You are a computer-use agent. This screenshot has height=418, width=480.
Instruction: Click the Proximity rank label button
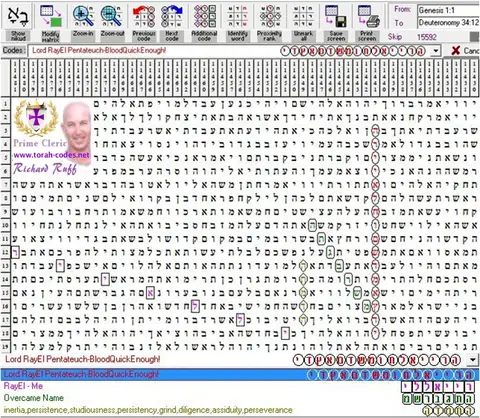pyautogui.click(x=269, y=36)
